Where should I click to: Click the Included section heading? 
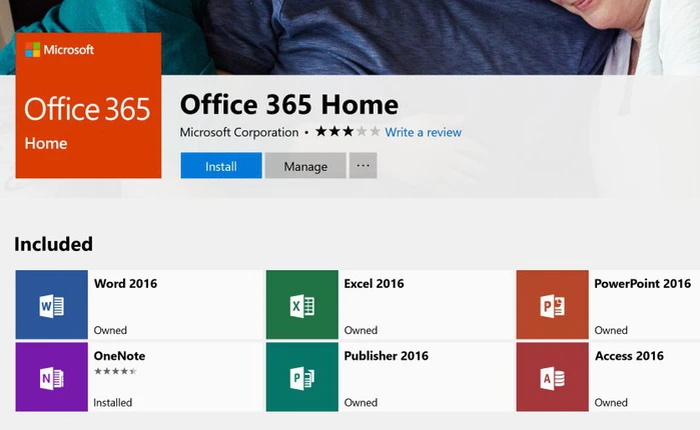[x=54, y=244]
